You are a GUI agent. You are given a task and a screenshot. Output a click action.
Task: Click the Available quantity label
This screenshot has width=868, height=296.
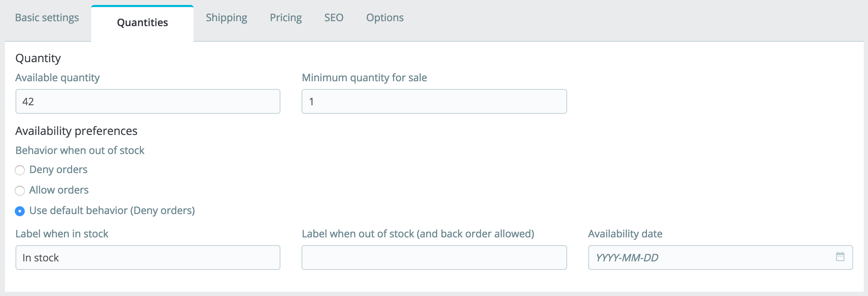[x=58, y=78]
